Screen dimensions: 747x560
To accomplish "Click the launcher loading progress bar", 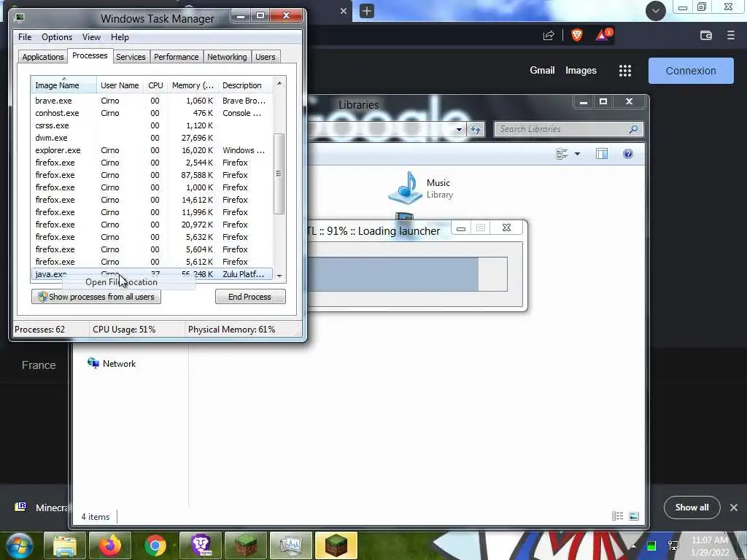I will click(408, 274).
